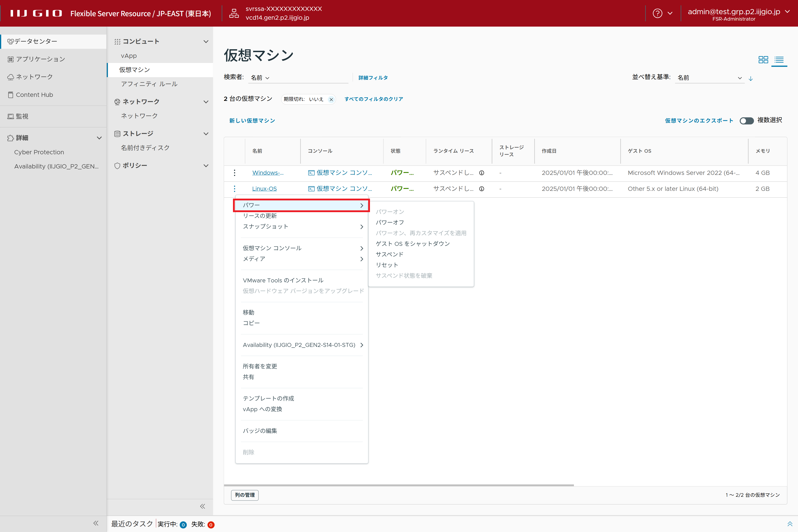Click the 列の管理 button
Screen dimensions: 798x532
click(245, 495)
